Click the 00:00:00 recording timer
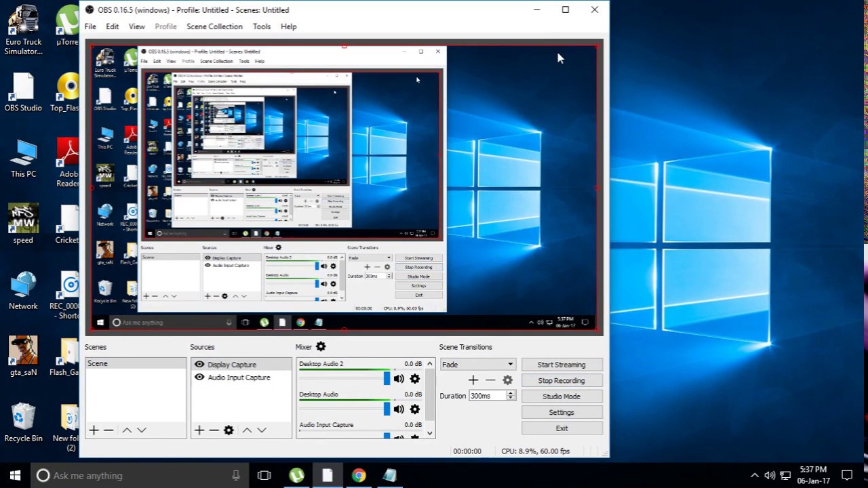The height and width of the screenshot is (488, 868). [467, 451]
